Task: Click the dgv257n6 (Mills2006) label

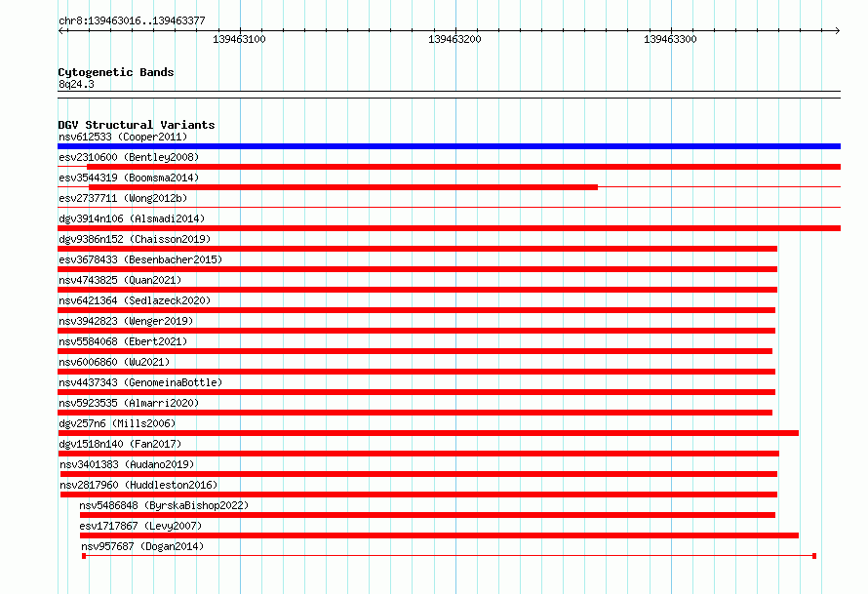Action: 117,423
